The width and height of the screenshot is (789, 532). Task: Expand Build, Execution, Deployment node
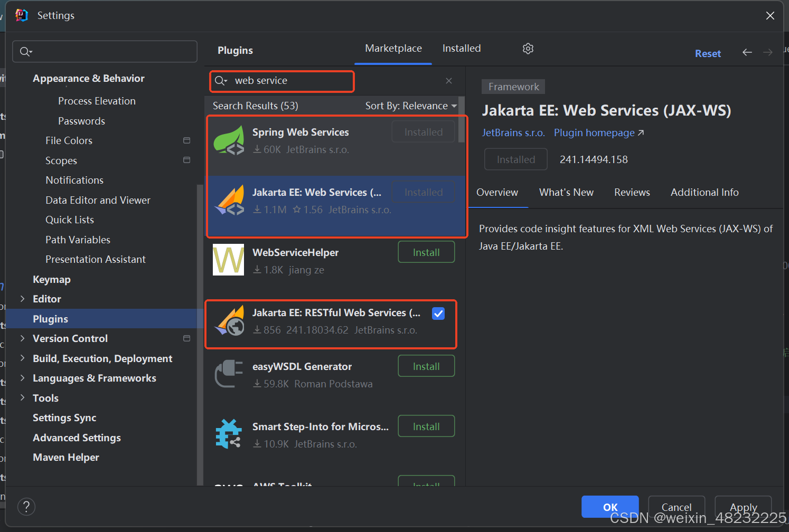click(22, 358)
